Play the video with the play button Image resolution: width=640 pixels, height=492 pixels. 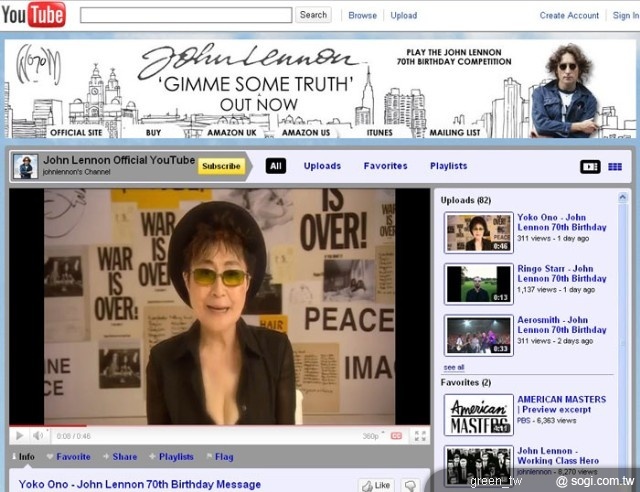19,436
